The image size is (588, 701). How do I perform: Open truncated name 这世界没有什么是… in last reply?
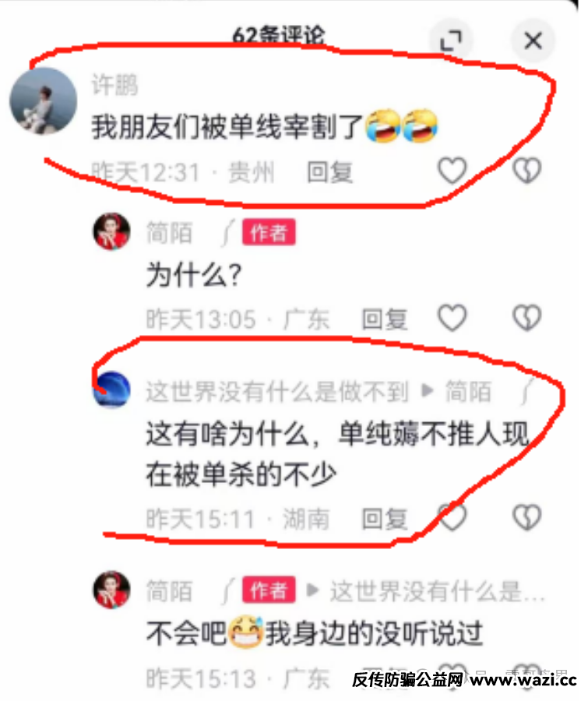tap(438, 591)
